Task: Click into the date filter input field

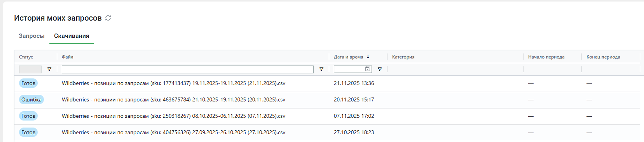Action: pyautogui.click(x=349, y=69)
